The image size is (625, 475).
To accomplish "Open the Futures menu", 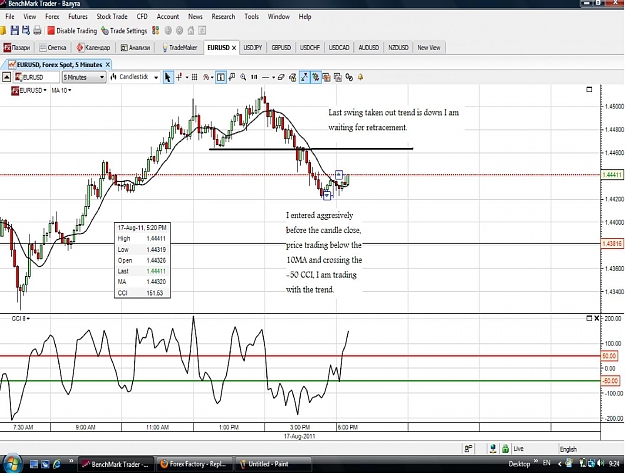I will coord(78,16).
